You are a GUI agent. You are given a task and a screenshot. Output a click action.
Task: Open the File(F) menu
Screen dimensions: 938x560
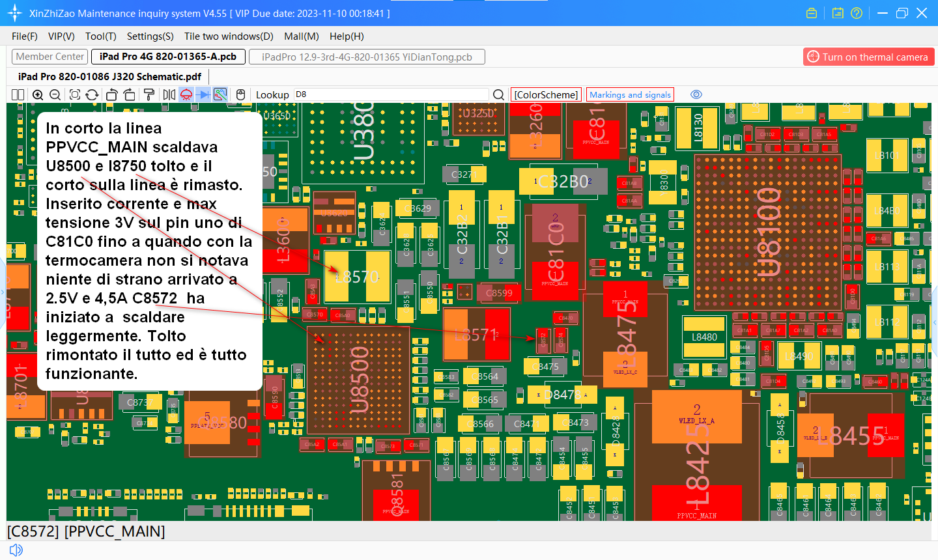pos(25,36)
